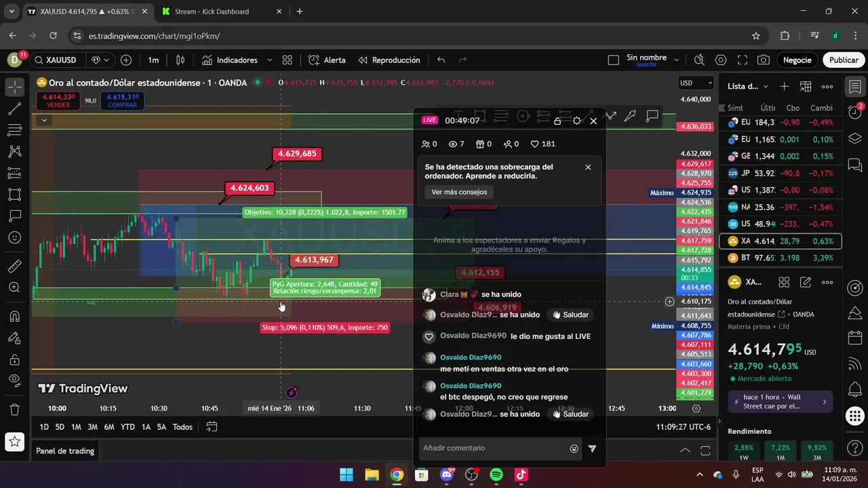Open the patterns drawing tool
868x488 pixels.
14,151
